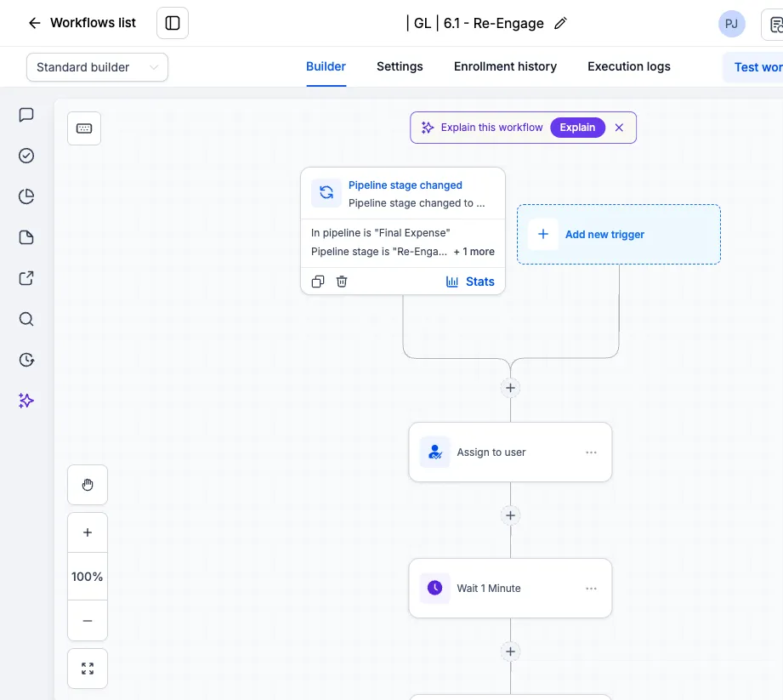Expand the Standard builder dropdown
This screenshot has width=783, height=700.
pos(98,67)
